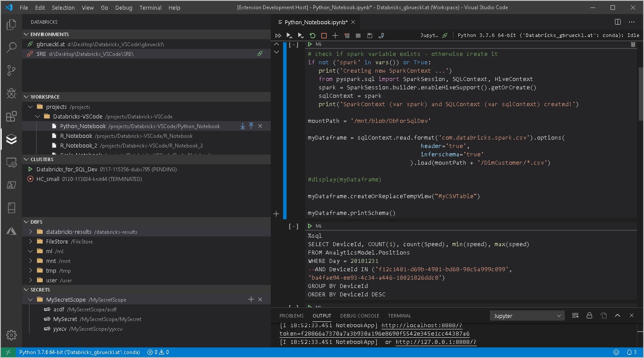Open the Databricks view in the activity bar
644x358 pixels.
(11, 139)
